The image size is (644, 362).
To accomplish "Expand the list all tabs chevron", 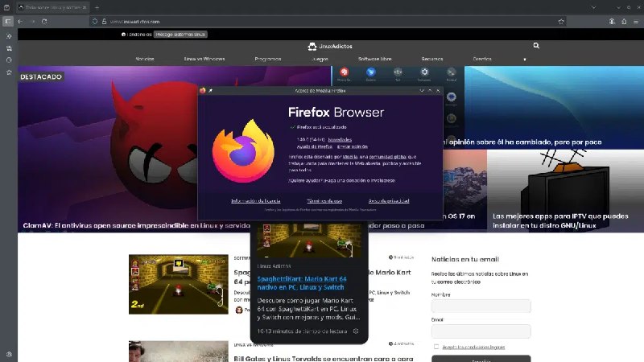I will pyautogui.click(x=593, y=7).
